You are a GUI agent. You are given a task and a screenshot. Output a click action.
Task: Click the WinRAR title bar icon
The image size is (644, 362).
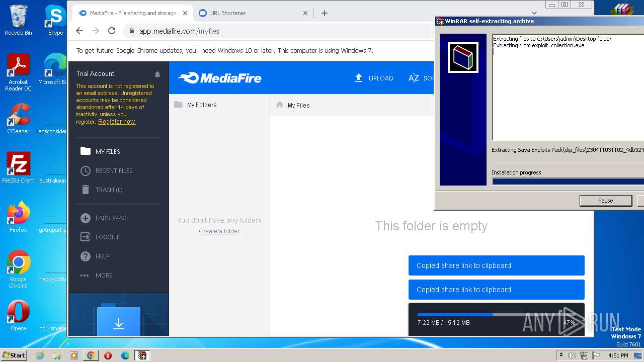(440, 21)
